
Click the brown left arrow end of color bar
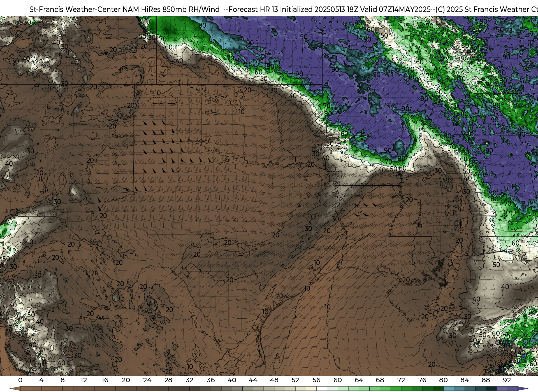pos(15,389)
